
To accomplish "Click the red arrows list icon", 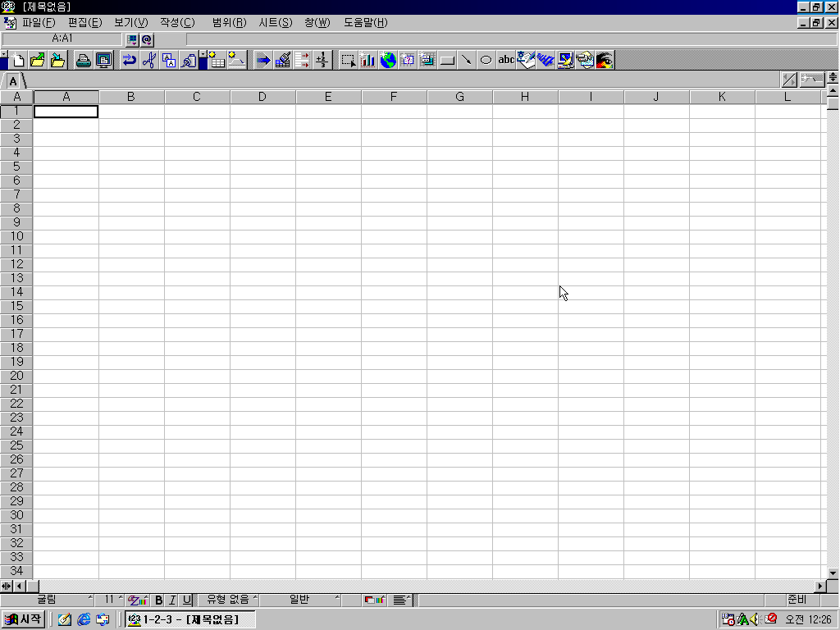I will (302, 60).
